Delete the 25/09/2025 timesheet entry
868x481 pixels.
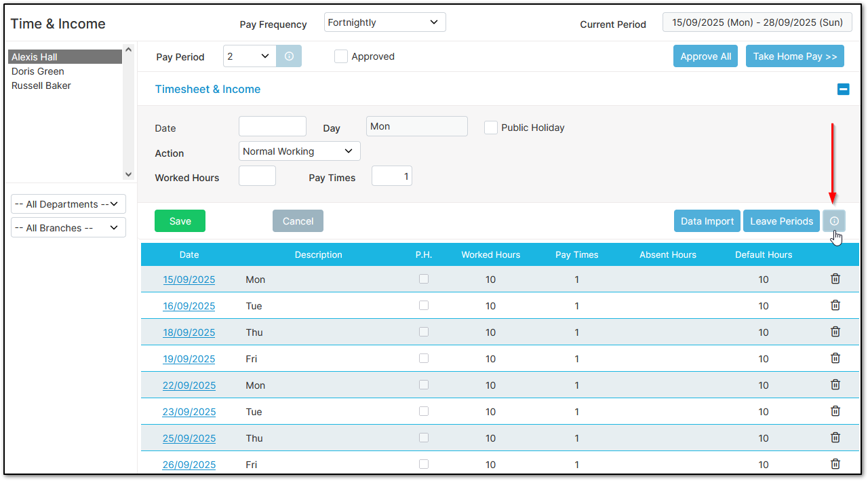(835, 438)
